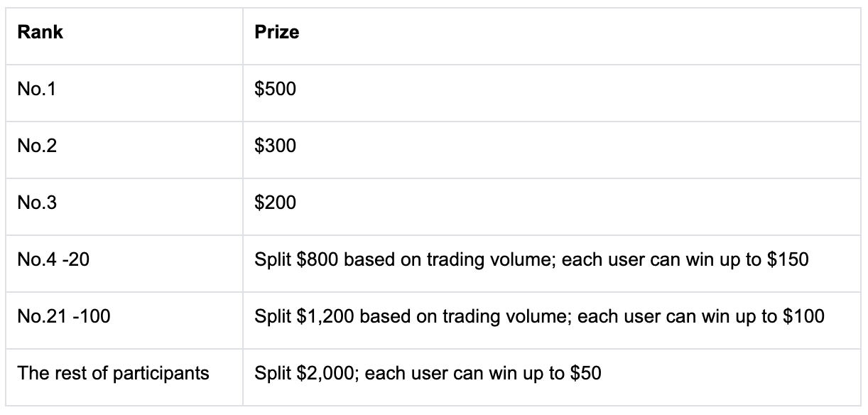The width and height of the screenshot is (868, 415).
Task: Select 'The rest of participants' cell
Action: pos(114,372)
